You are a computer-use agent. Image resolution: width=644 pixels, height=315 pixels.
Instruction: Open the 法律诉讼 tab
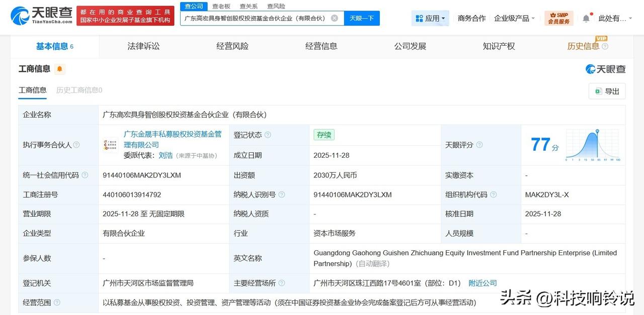[x=144, y=46]
